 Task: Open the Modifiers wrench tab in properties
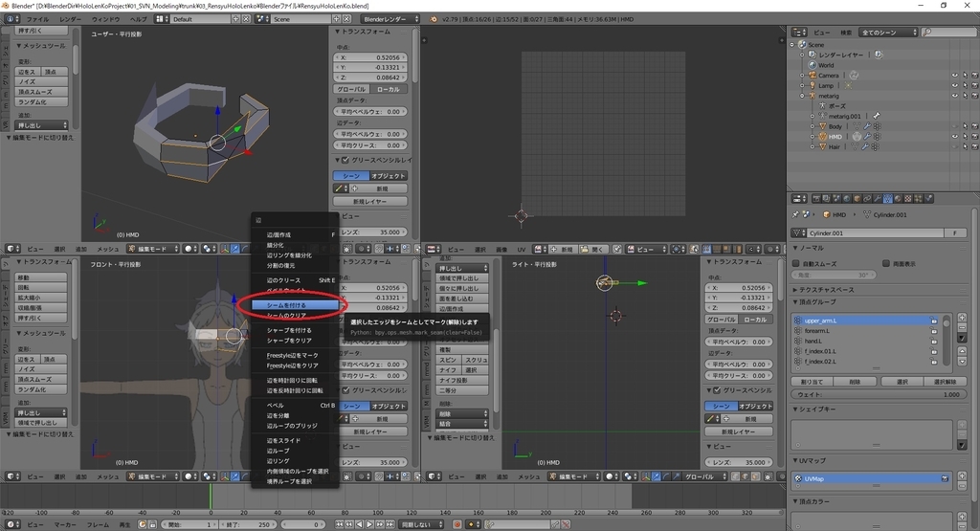tap(878, 199)
